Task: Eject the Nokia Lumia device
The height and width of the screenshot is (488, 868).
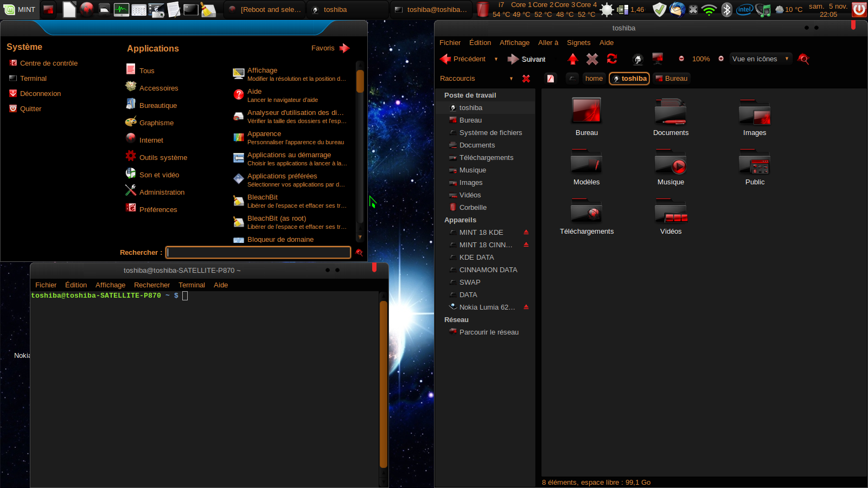Action: pos(526,307)
